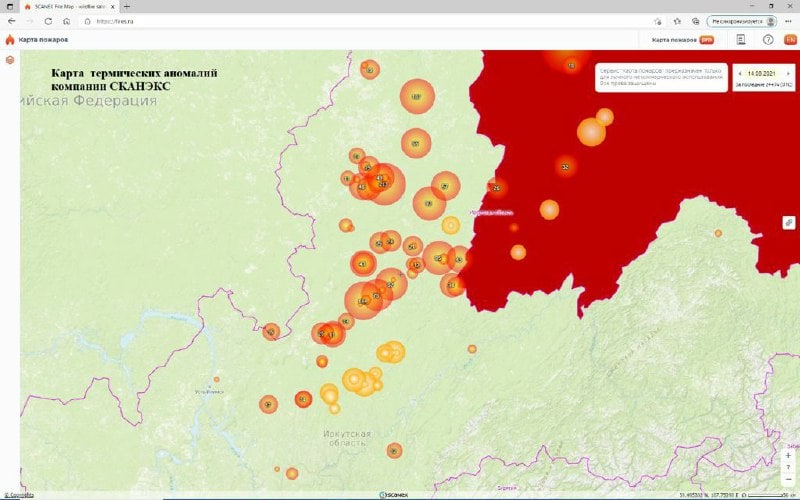Click the disclaimer notice box about Карта пожаров
The height and width of the screenshot is (500, 800).
(x=661, y=78)
